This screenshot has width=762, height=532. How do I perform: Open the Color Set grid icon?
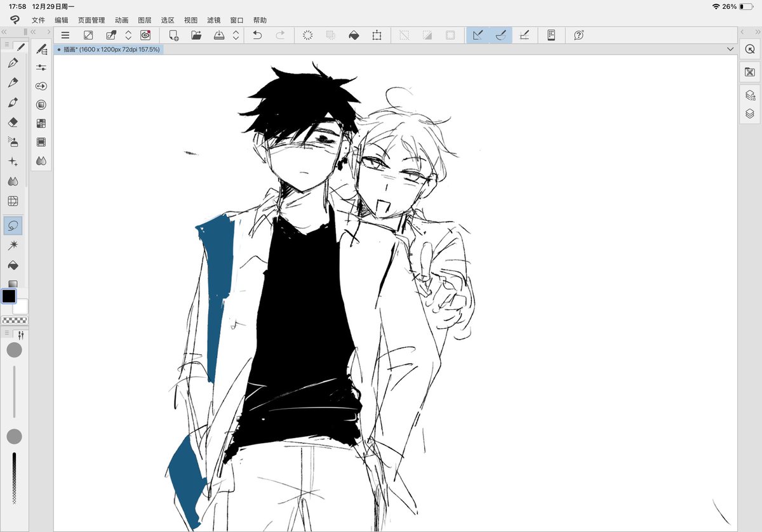(x=41, y=123)
